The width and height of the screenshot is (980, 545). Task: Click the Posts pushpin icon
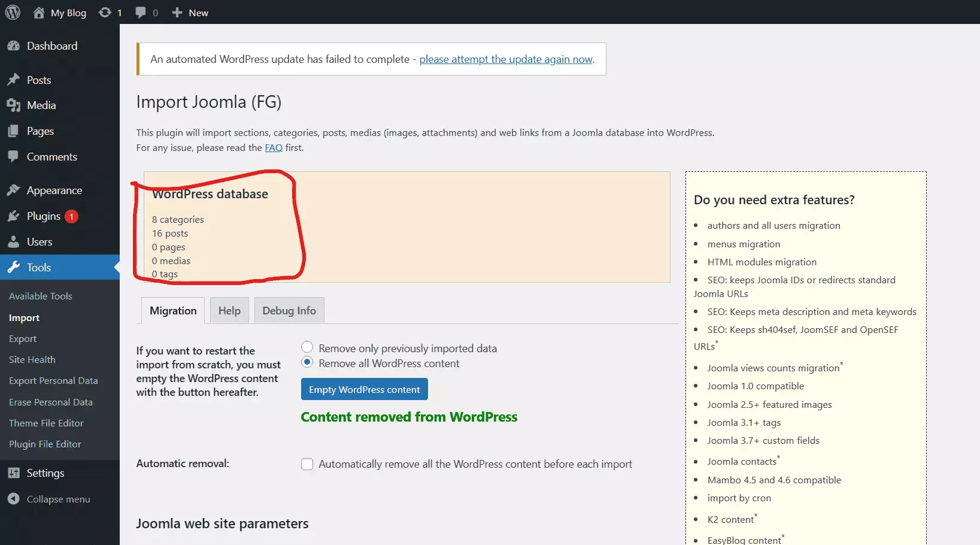coord(13,80)
